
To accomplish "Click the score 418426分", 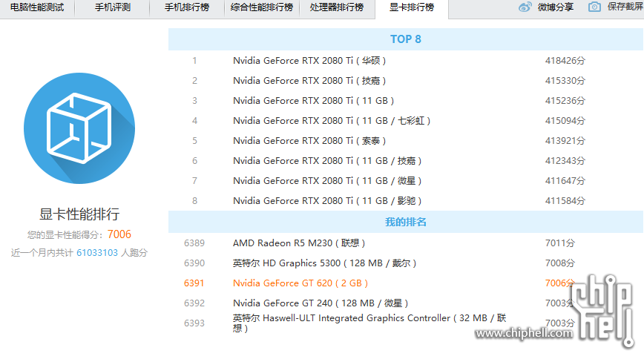I will [565, 61].
